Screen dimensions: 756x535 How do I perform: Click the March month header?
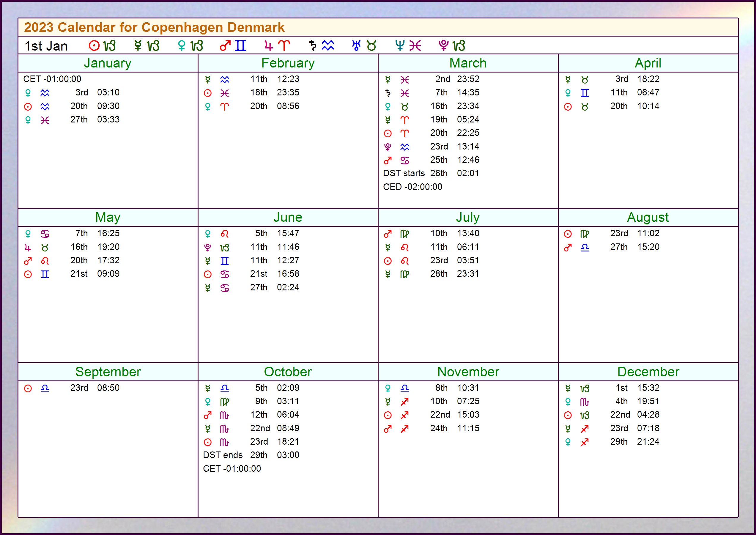coord(468,63)
